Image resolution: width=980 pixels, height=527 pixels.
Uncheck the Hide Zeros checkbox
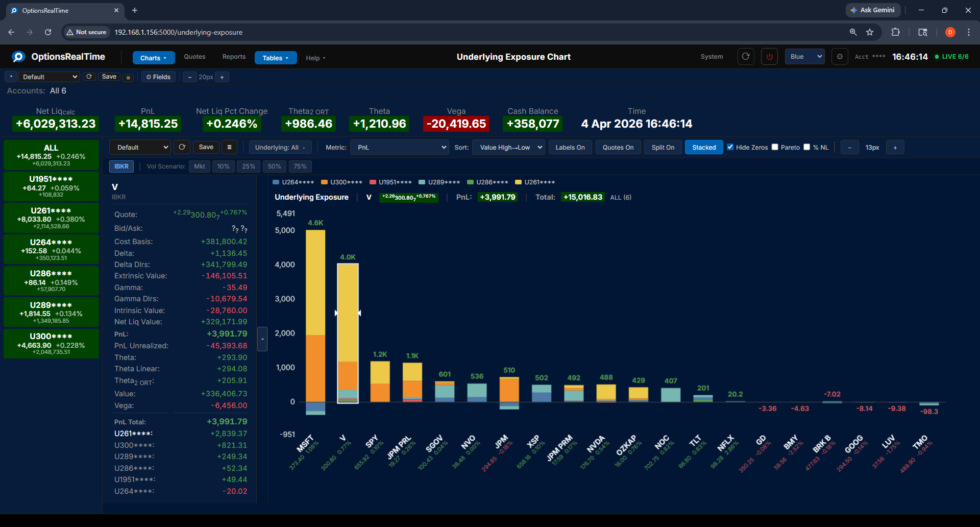click(730, 147)
